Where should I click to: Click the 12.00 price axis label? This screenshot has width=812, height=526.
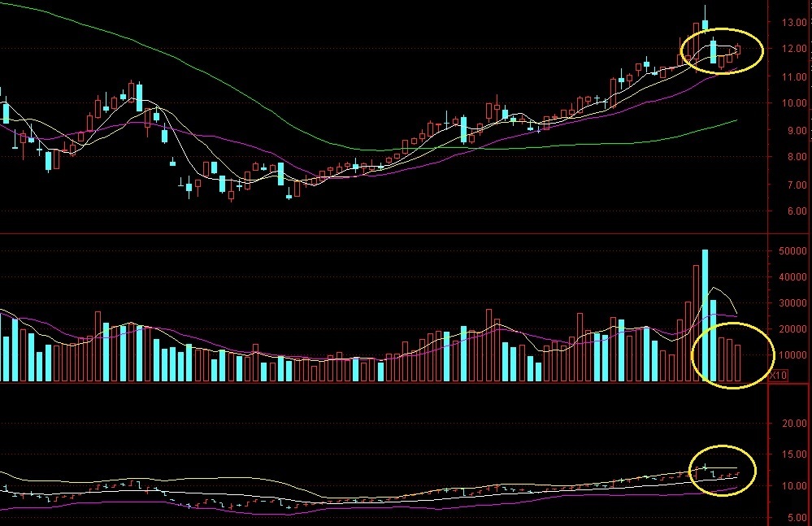point(794,49)
